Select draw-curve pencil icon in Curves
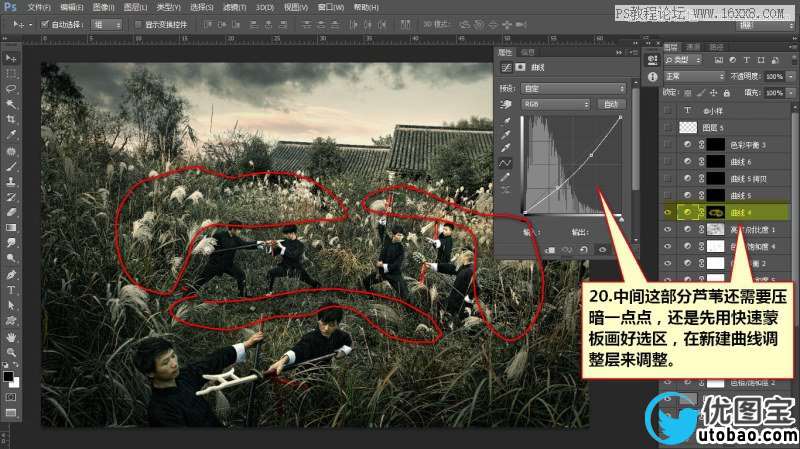The image size is (800, 449). pos(506,177)
